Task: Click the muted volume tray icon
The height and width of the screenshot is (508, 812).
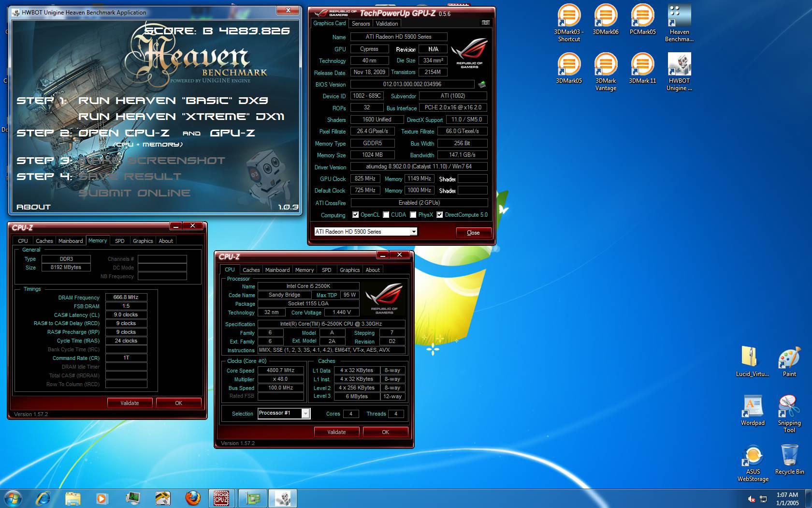Action: click(752, 499)
